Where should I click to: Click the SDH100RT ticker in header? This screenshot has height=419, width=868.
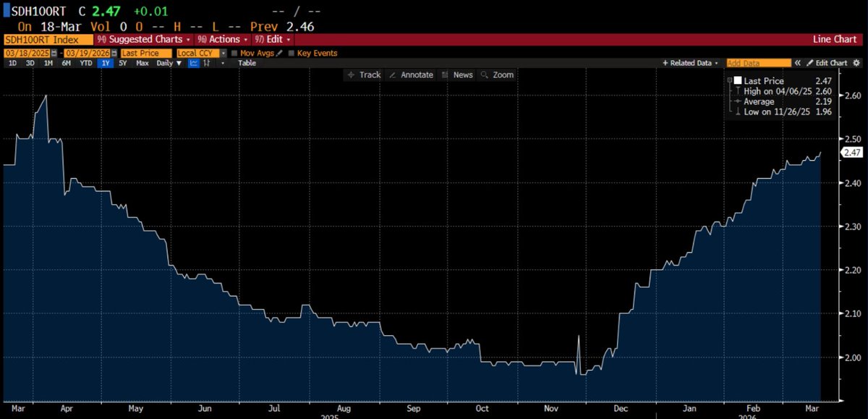[x=40, y=12]
